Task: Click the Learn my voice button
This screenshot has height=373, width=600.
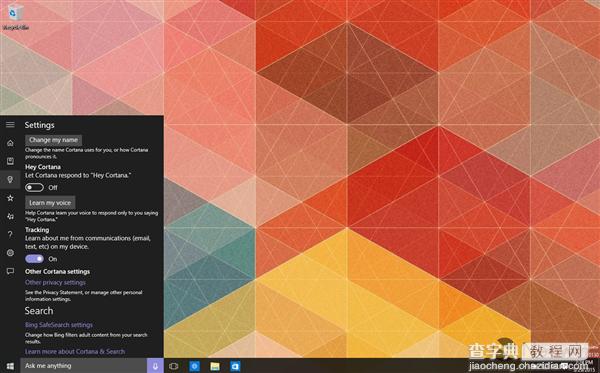Action: [50, 203]
